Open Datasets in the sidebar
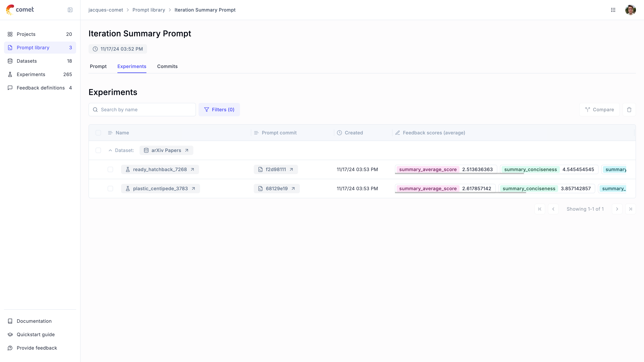The image size is (644, 362). pyautogui.click(x=40, y=61)
